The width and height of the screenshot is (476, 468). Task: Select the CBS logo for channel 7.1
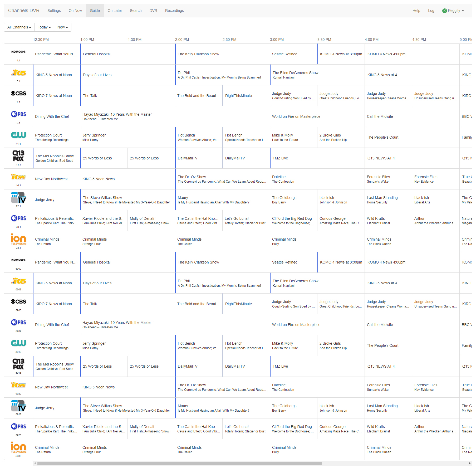(18, 94)
